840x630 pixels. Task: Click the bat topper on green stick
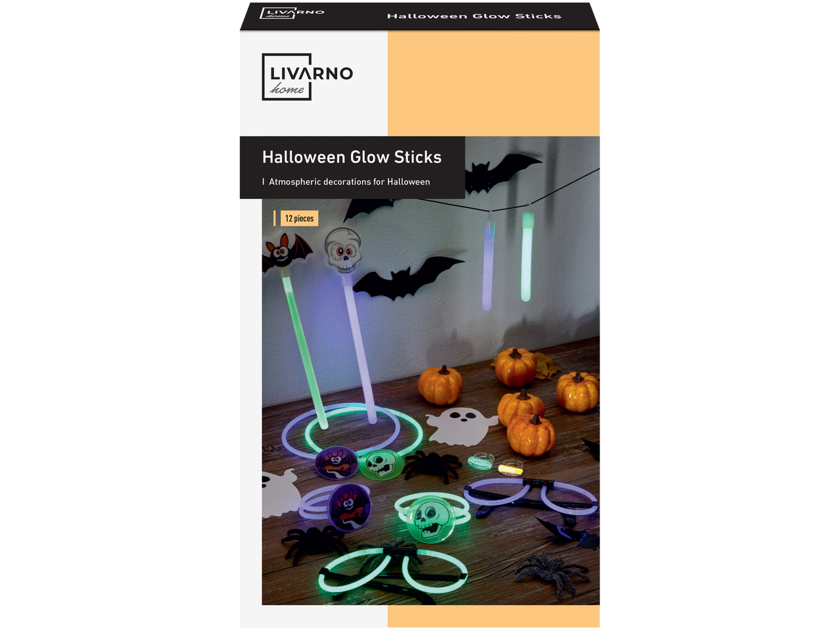286,254
